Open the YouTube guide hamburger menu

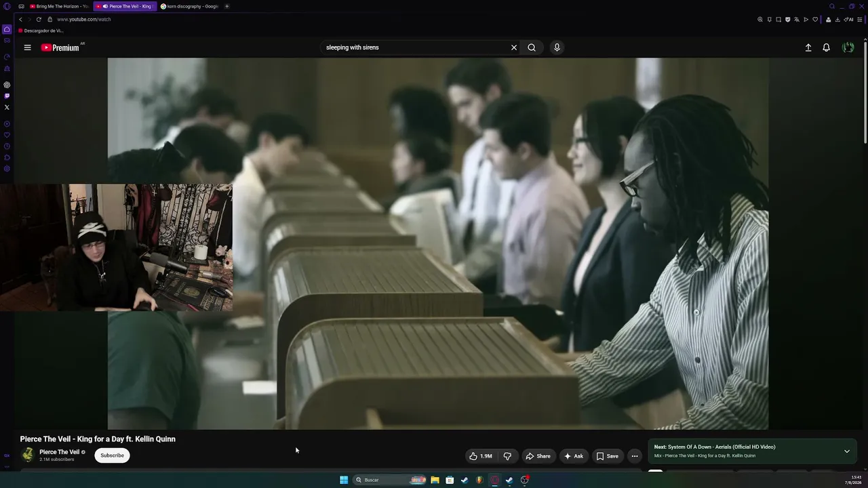click(x=27, y=47)
